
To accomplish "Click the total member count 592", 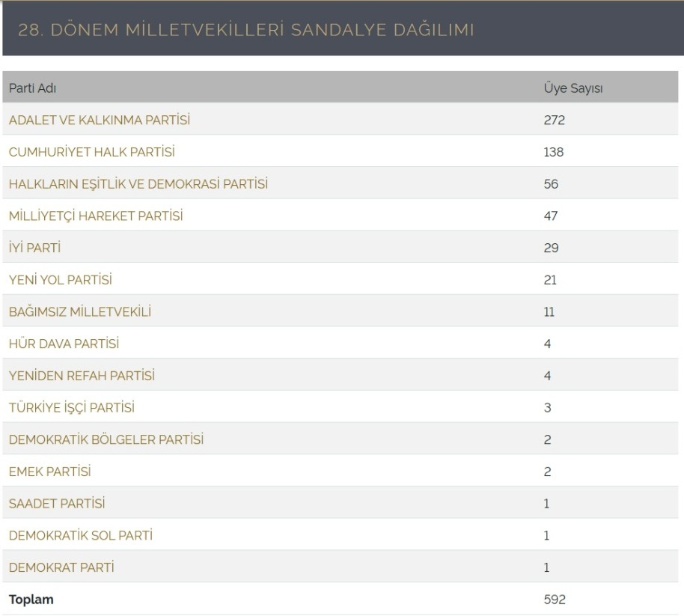I will click(554, 600).
